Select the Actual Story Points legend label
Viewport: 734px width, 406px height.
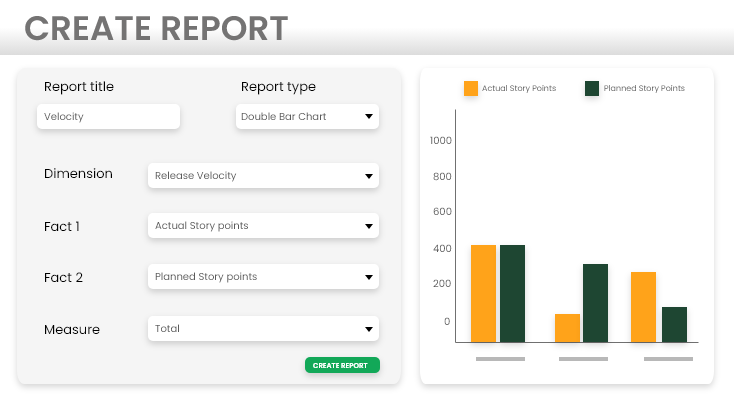[518, 88]
